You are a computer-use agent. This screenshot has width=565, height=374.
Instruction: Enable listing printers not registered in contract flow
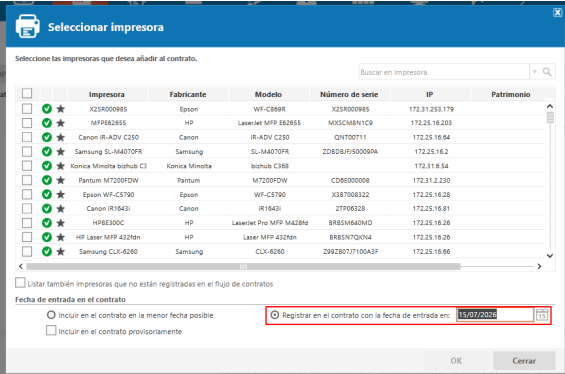pyautogui.click(x=21, y=283)
